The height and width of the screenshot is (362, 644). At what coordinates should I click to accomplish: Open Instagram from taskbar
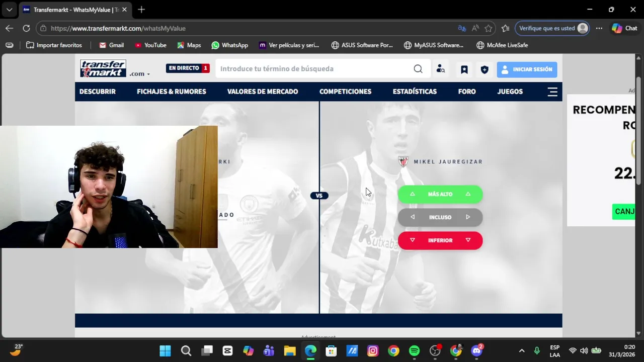[x=373, y=351]
